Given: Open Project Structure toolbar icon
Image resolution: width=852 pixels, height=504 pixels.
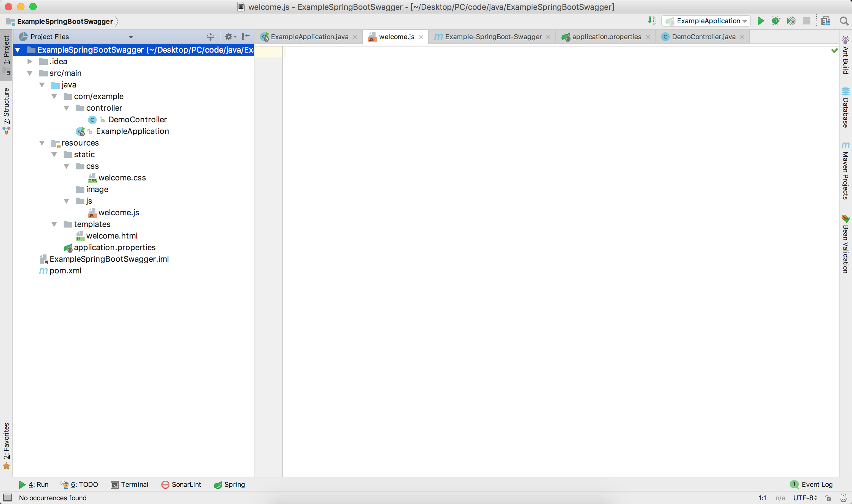Looking at the screenshot, I should click(x=825, y=21).
